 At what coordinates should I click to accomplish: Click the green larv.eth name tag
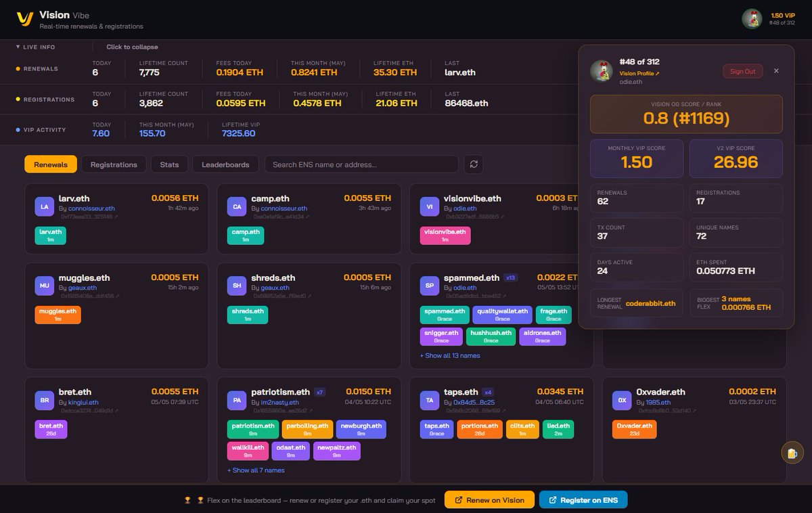pyautogui.click(x=51, y=236)
